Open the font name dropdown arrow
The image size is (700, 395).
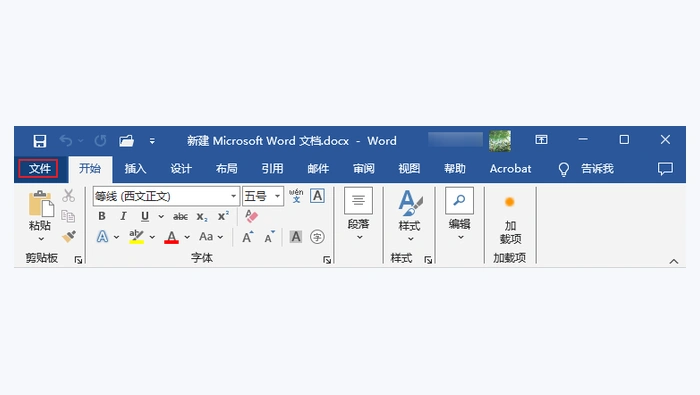click(x=233, y=196)
